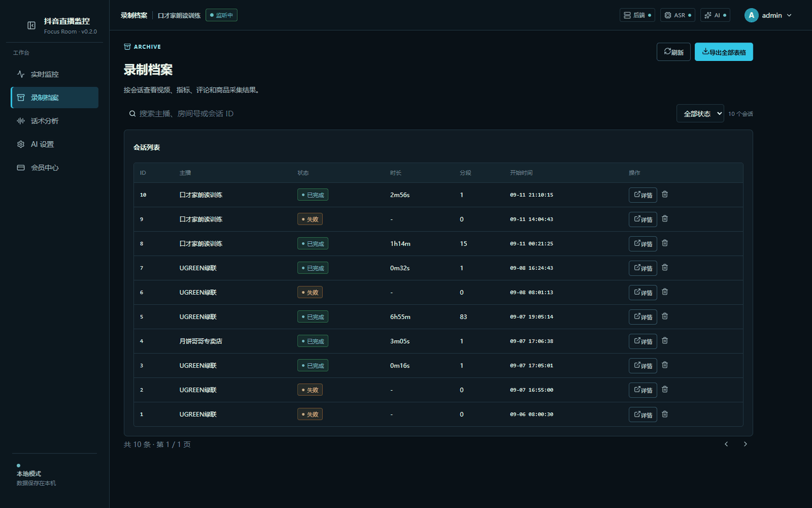Collapse the sidebar with the panel icon
812x508 pixels.
31,26
